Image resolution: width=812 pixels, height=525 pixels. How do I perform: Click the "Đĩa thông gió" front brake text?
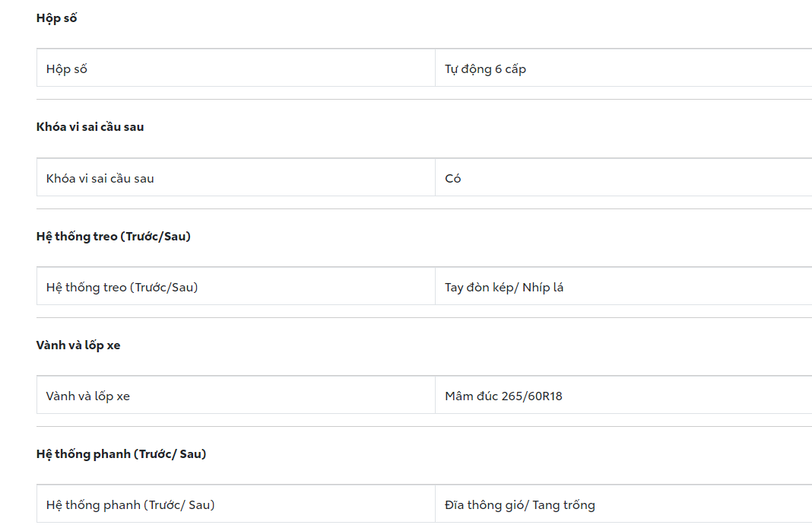[484, 505]
